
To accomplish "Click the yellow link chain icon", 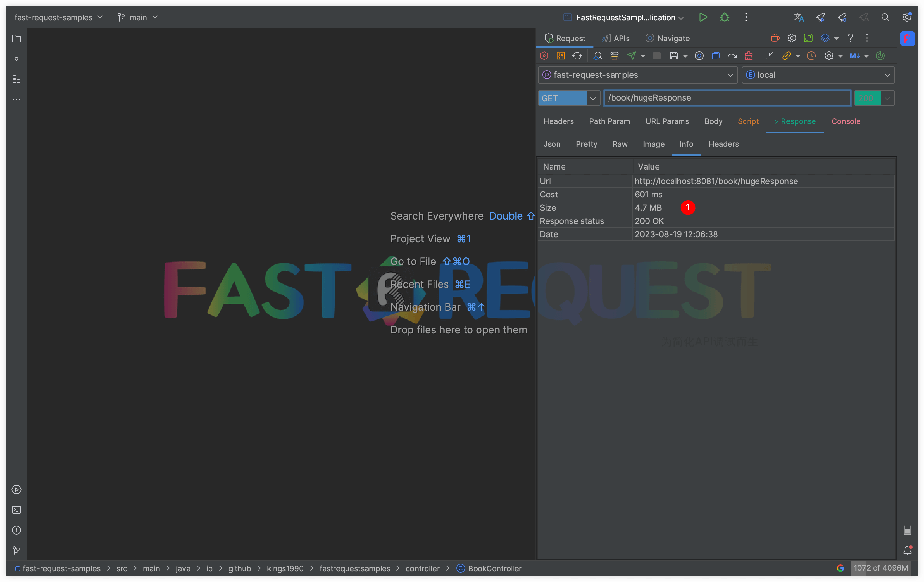I will pos(786,56).
